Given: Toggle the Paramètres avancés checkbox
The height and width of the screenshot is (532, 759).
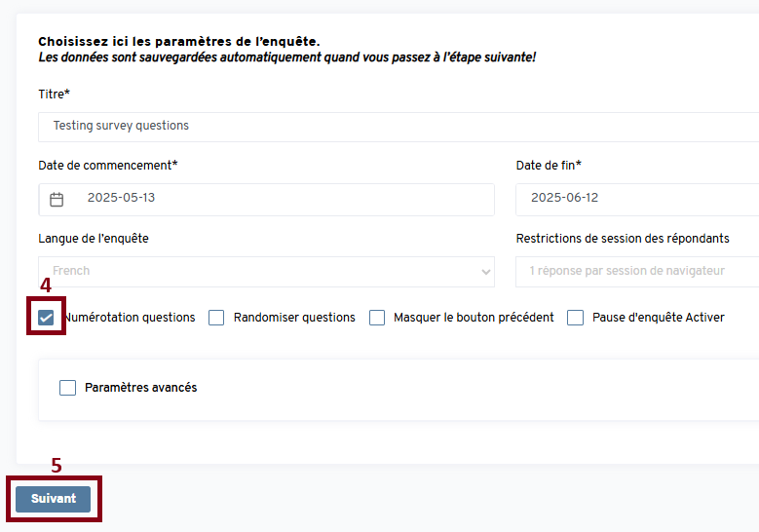Looking at the screenshot, I should [67, 388].
